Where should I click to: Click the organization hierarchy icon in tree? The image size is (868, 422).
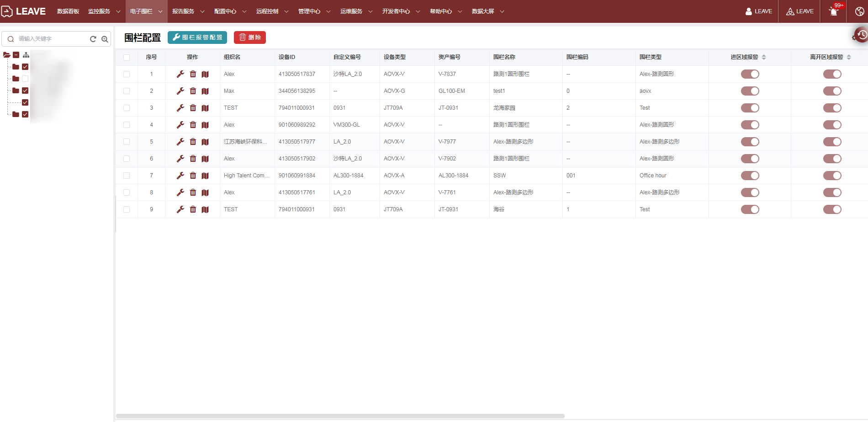(x=26, y=55)
